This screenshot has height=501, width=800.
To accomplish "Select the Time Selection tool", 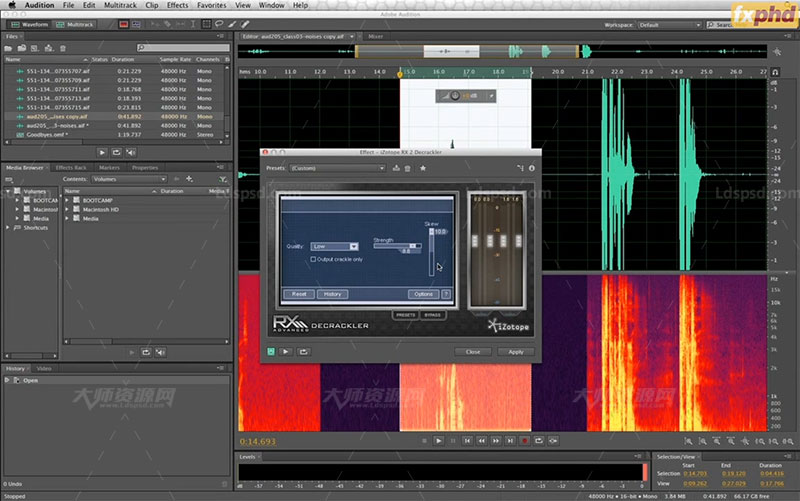I will coord(193,24).
